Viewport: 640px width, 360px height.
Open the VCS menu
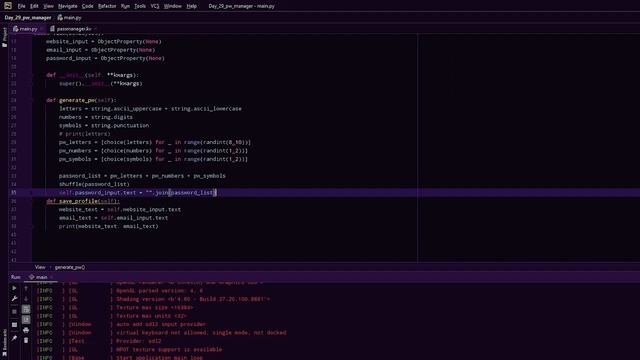pos(155,6)
